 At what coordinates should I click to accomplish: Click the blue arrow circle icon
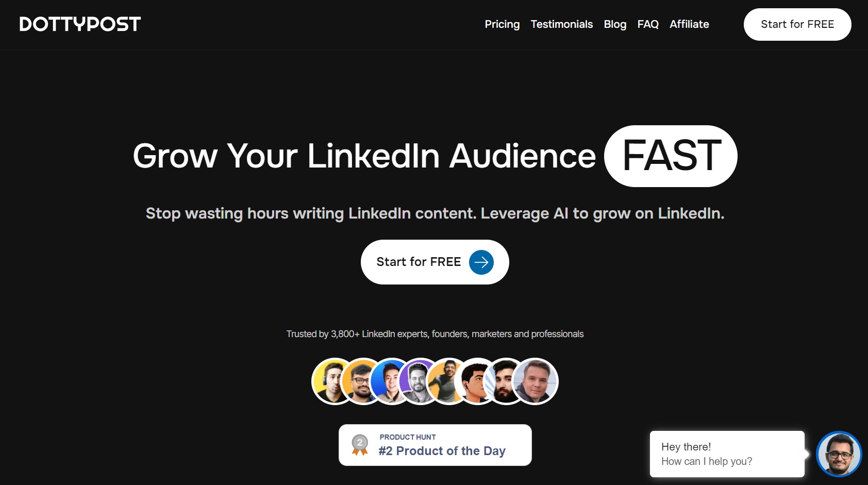(481, 262)
